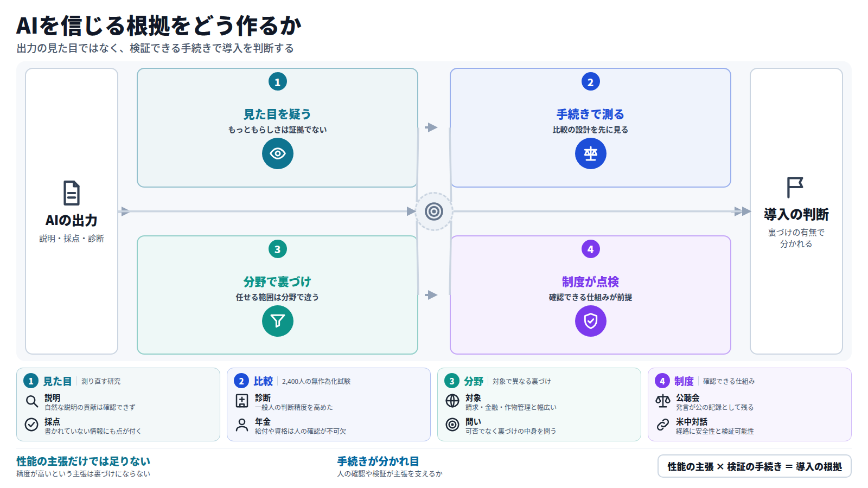Click the text もっともらしさは証拠でない
This screenshot has height=488, width=868.
[x=277, y=130]
